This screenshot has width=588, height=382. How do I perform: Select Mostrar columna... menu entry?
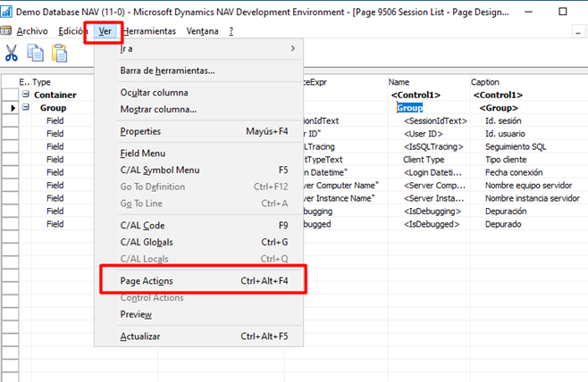[198, 110]
